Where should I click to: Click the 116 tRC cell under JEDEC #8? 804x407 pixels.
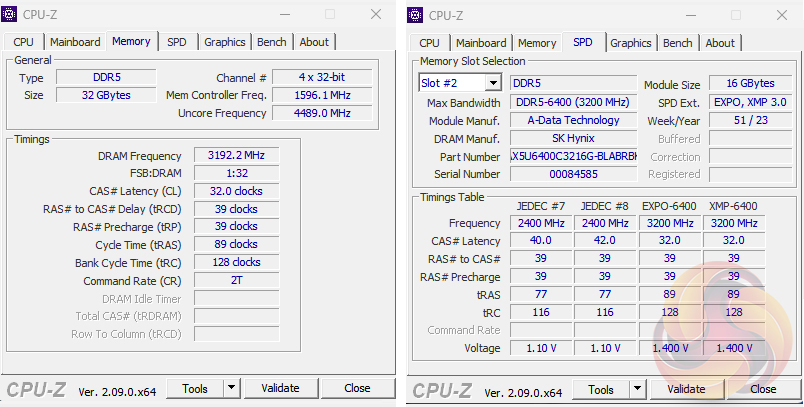pos(605,312)
